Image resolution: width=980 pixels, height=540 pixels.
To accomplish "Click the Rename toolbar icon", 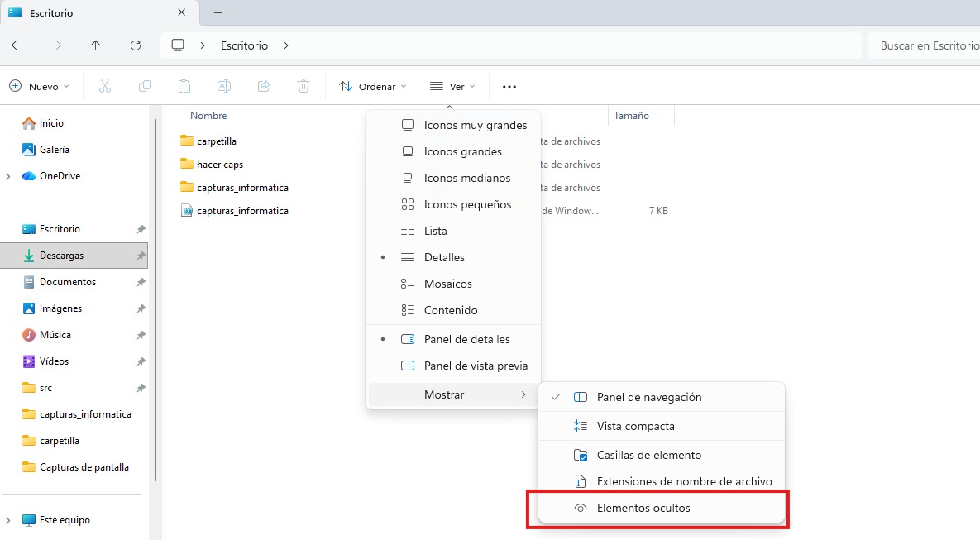I will tap(224, 86).
